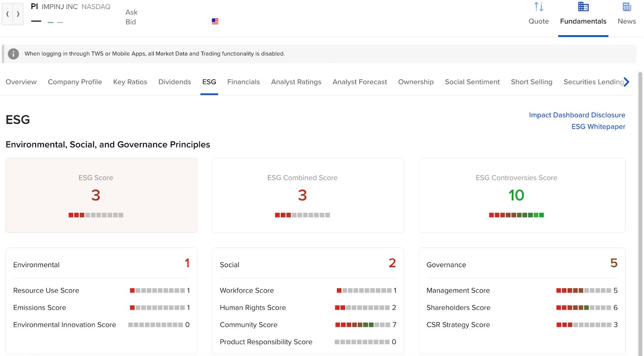Click the Ask label
This screenshot has width=644, height=356.
click(131, 12)
